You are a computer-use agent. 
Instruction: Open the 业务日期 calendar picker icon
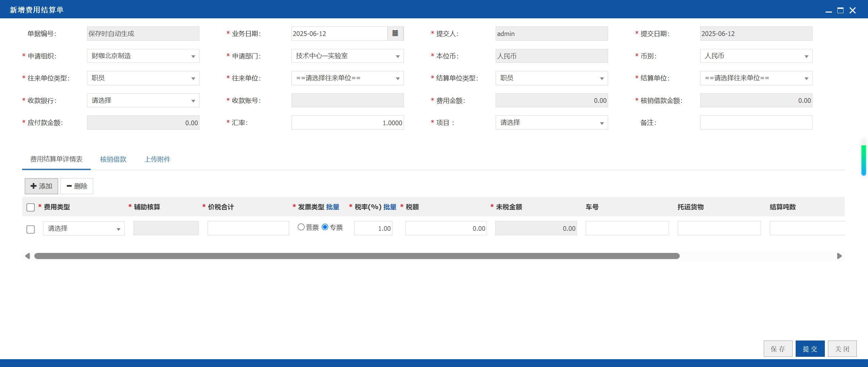(395, 33)
